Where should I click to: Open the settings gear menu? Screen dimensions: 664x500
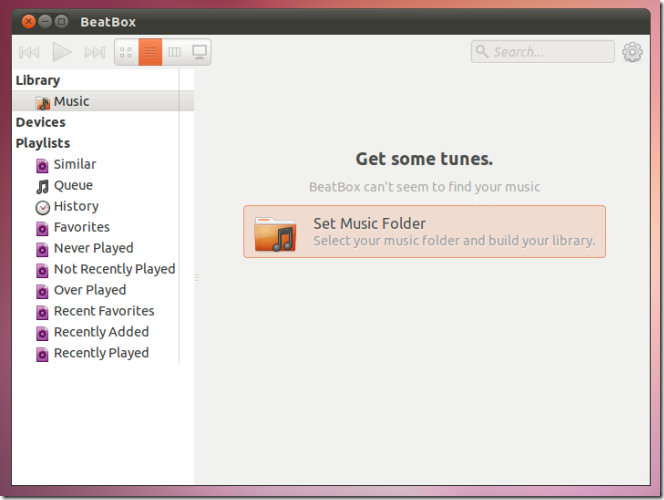tap(632, 52)
